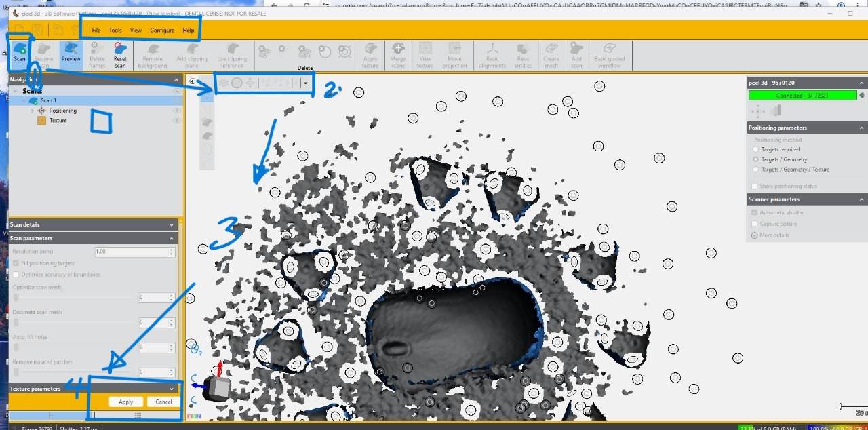Image resolution: width=868 pixels, height=430 pixels.
Task: Click the Auto. fill holes slider
Action: coord(73,347)
